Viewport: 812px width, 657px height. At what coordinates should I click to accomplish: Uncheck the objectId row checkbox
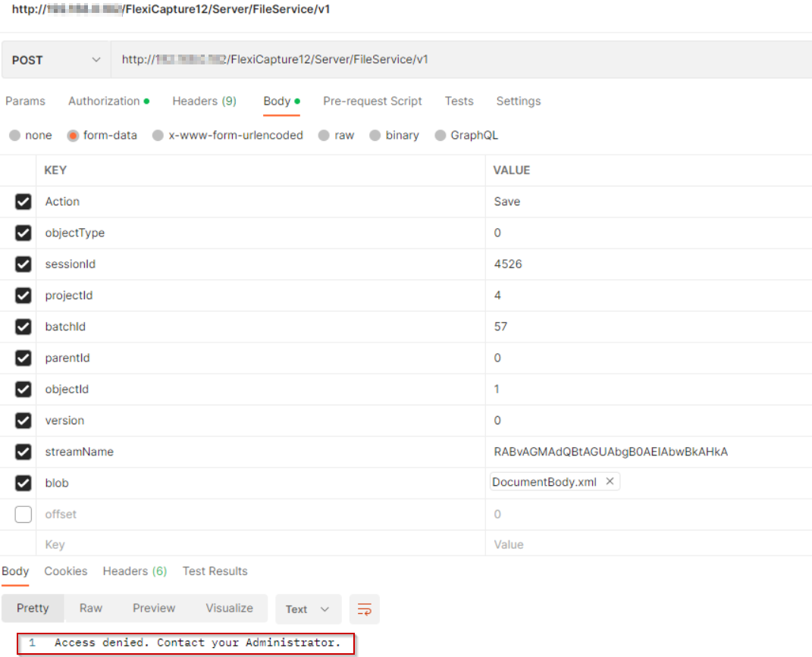click(24, 390)
